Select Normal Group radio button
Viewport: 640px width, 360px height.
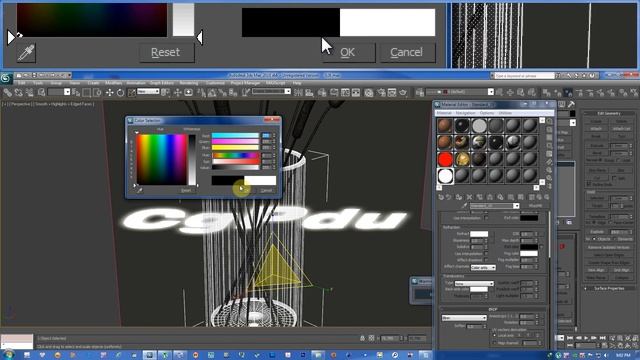(x=601, y=160)
